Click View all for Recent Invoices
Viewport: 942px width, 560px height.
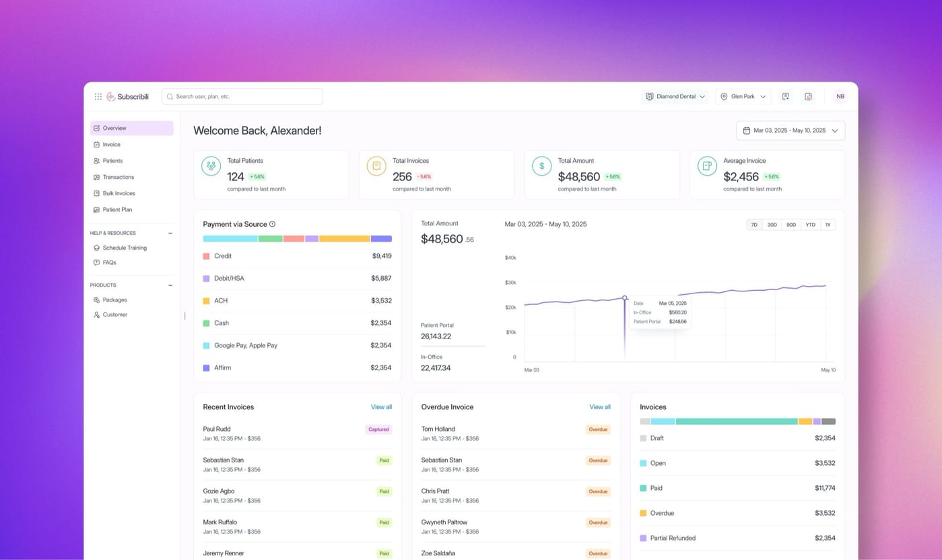[381, 407]
